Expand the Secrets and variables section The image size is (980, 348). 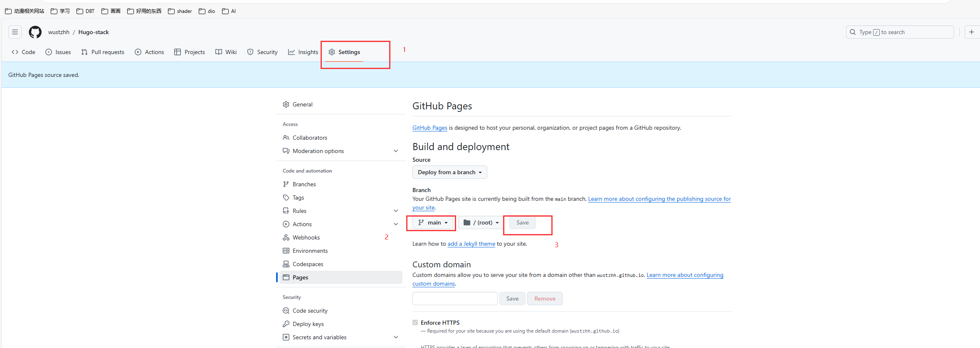395,337
